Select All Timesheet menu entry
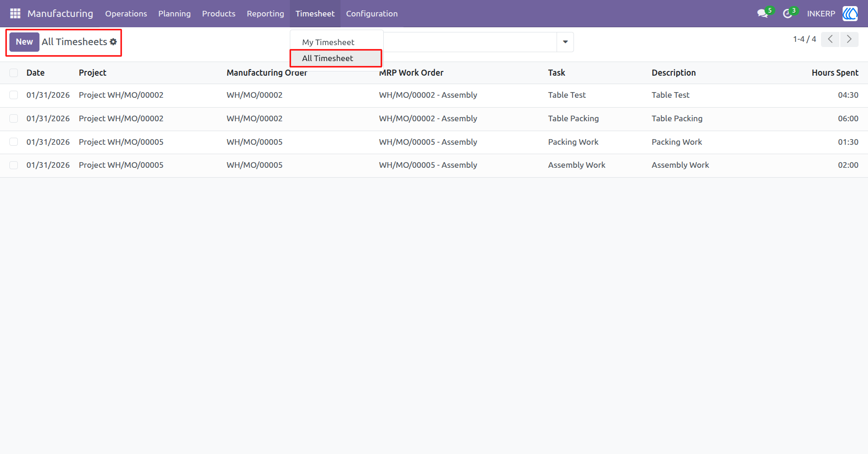Viewport: 868px width, 454px height. pos(336,58)
